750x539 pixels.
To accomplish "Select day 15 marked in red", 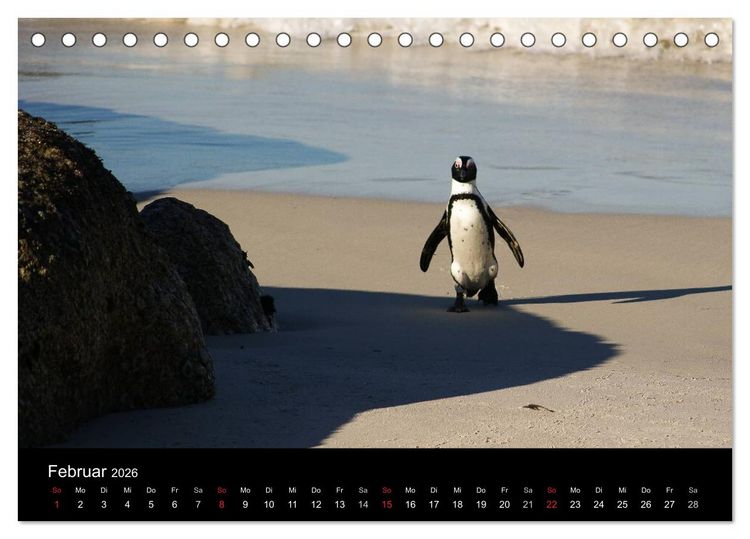I will tap(387, 504).
